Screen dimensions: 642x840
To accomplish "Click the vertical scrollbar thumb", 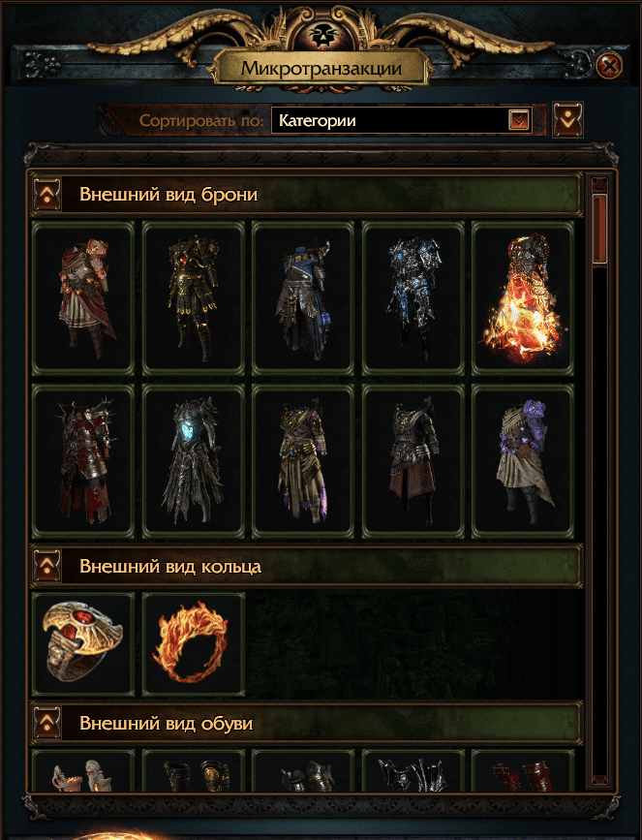I will pos(599,228).
